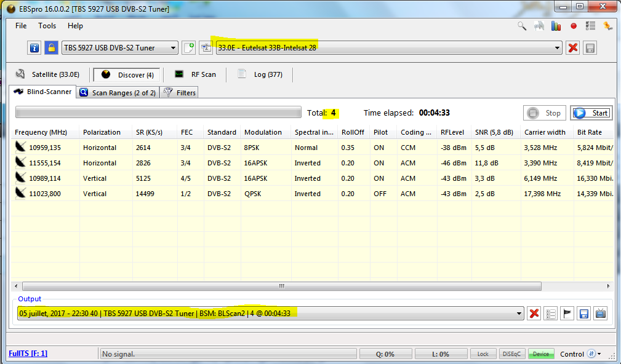Click the FullTS [F: 1] link
Viewport: 621px width, 364px height.
coord(28,354)
